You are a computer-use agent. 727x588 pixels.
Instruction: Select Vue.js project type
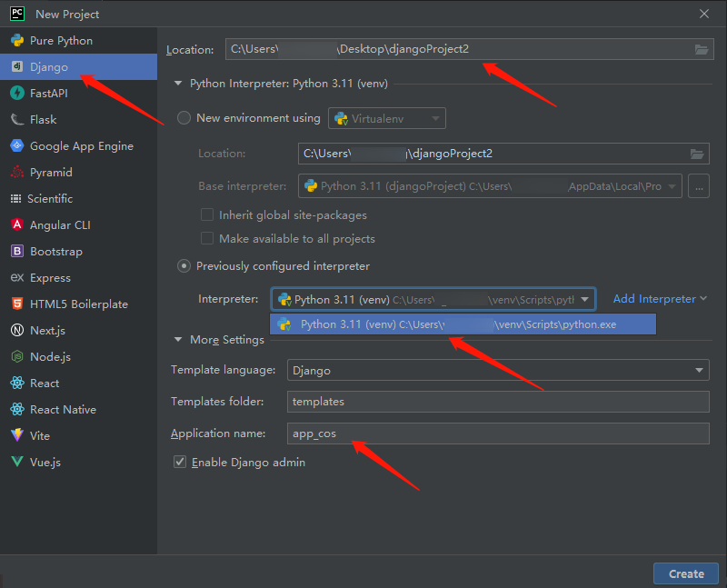tap(78, 462)
